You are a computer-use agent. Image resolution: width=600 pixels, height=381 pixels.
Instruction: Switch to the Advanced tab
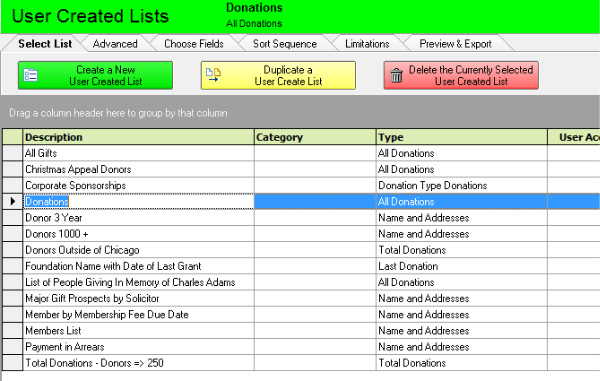pyautogui.click(x=115, y=44)
